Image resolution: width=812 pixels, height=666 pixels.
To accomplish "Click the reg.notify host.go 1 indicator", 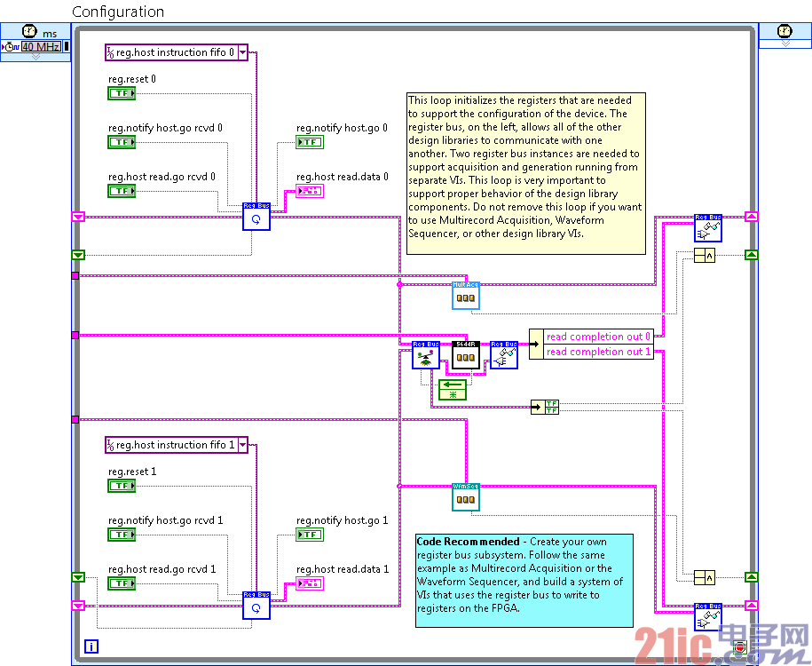I will 310,535.
